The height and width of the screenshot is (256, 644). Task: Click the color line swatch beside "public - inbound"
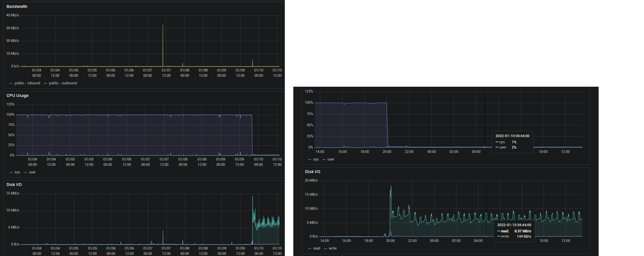11,83
